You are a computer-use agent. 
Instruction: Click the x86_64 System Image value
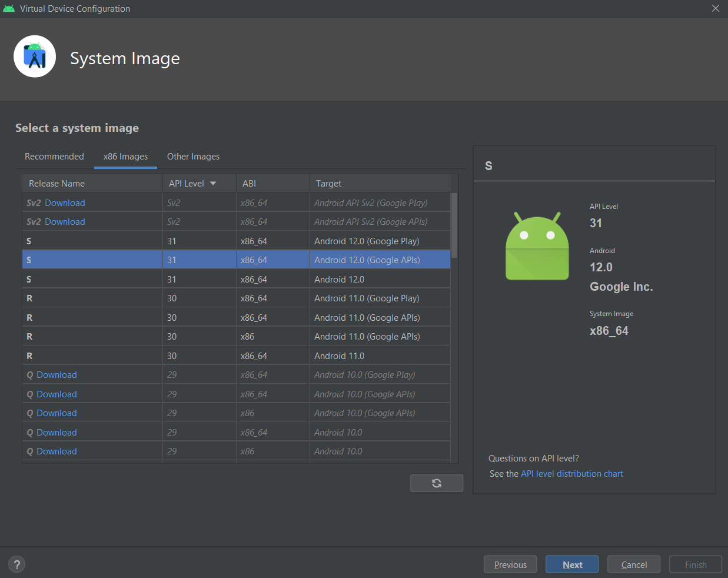609,331
